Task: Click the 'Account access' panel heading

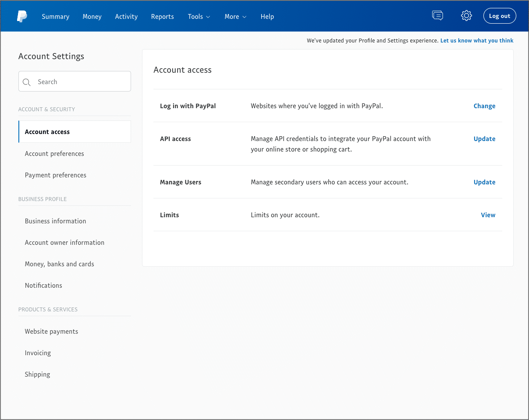Action: coord(182,70)
